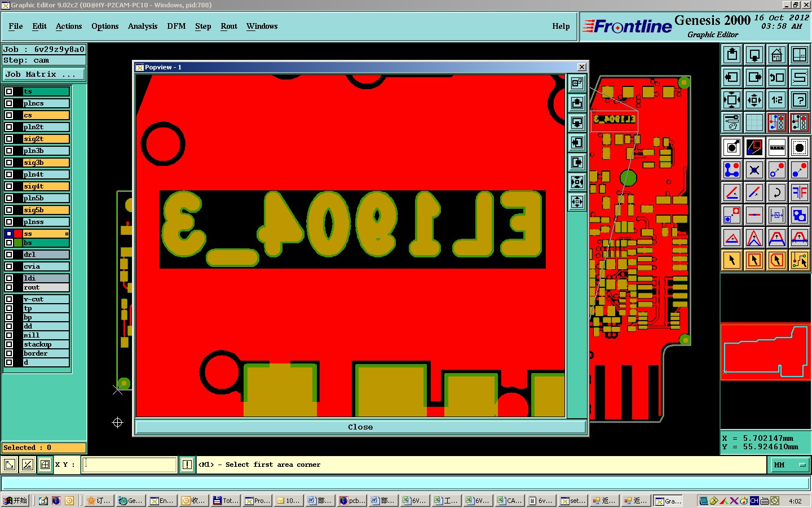Click the snap-to-grid icon left of XY
This screenshot has width=812, height=508.
point(45,465)
